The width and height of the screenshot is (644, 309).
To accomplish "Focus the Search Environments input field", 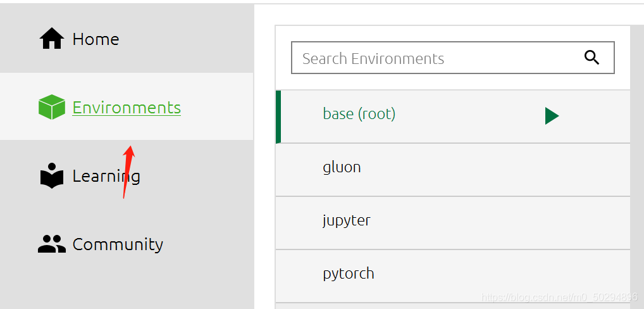I will [x=437, y=58].
